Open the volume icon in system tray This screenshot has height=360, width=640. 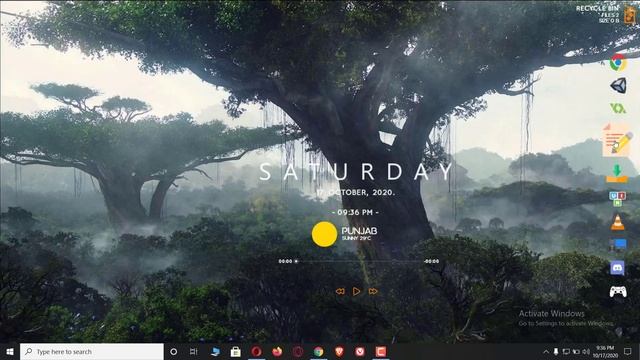586,351
